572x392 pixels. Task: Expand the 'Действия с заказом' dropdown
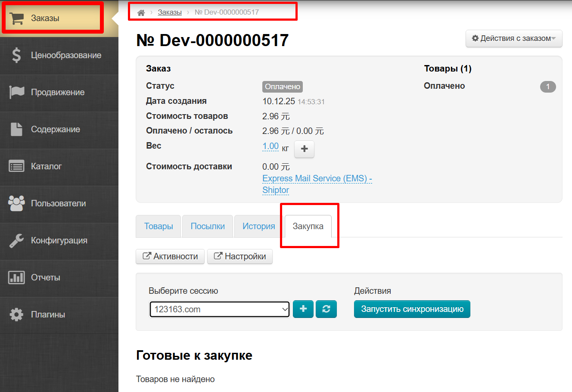(513, 38)
